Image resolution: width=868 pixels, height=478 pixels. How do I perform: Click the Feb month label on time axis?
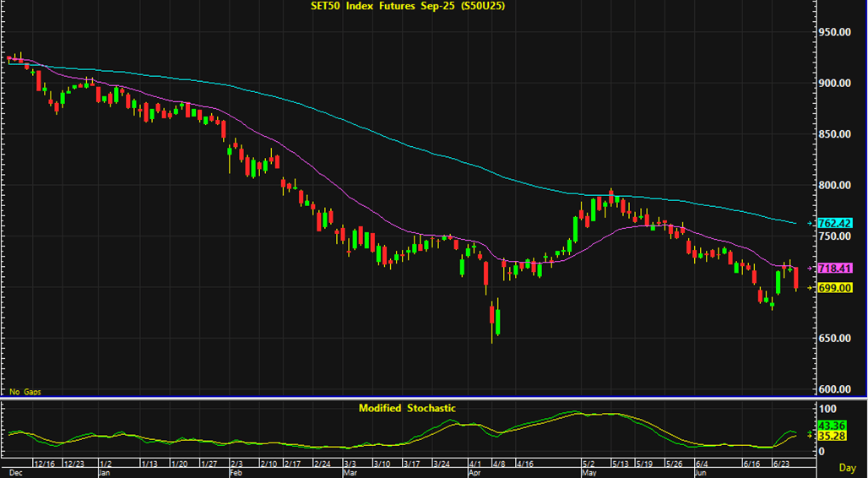pyautogui.click(x=234, y=473)
